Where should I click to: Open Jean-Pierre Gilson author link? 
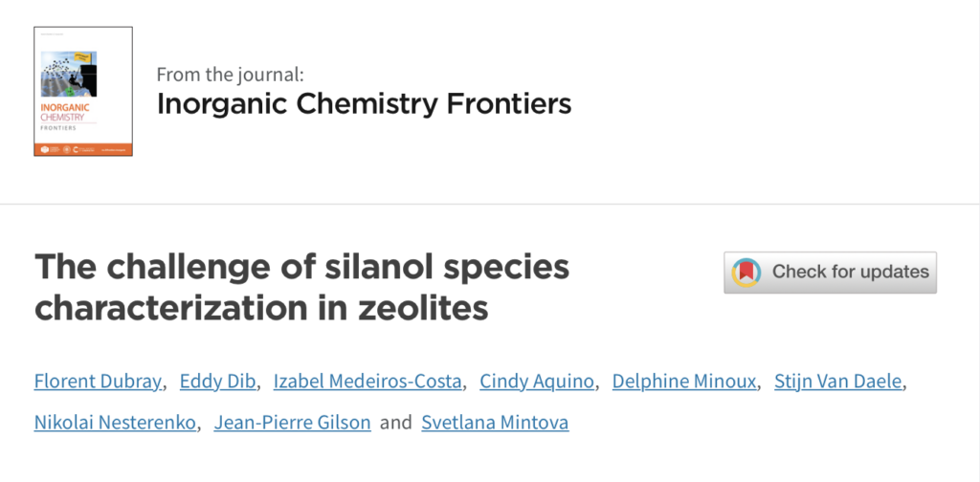293,423
